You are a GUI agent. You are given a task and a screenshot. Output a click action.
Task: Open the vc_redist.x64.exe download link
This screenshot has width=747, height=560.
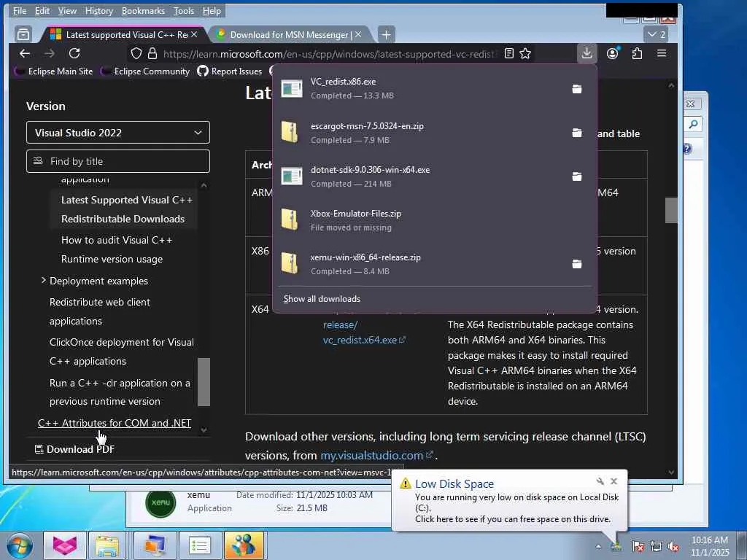pos(360,340)
